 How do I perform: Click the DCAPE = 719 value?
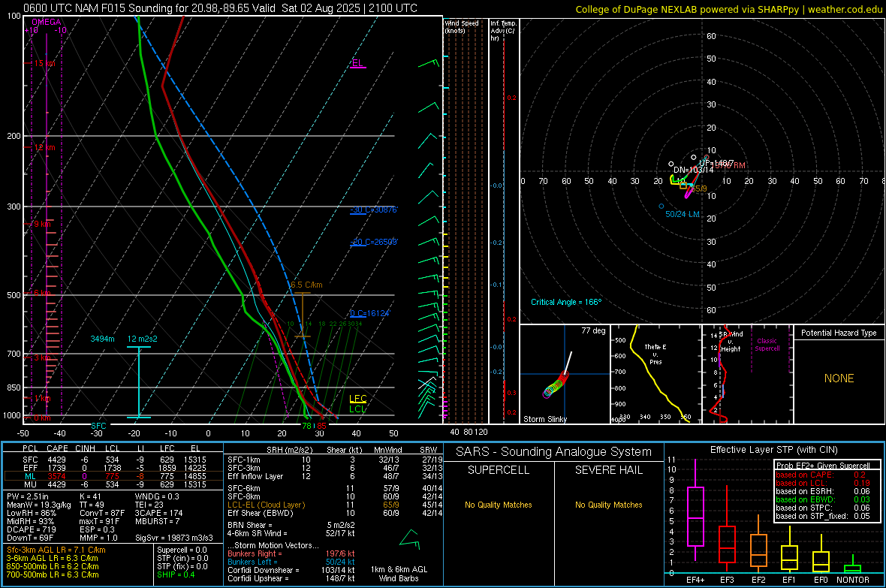pos(31,529)
